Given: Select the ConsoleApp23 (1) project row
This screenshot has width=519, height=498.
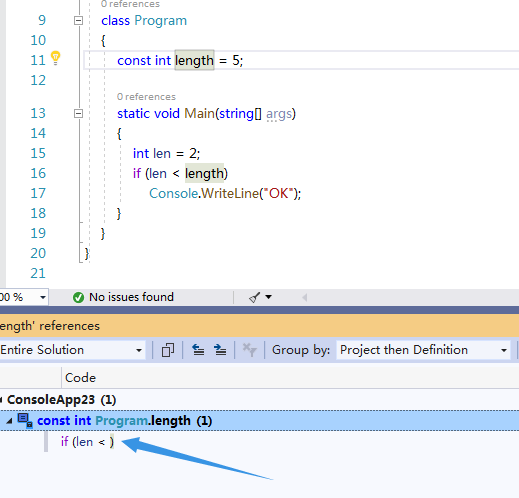Looking at the screenshot, I should tap(259, 400).
